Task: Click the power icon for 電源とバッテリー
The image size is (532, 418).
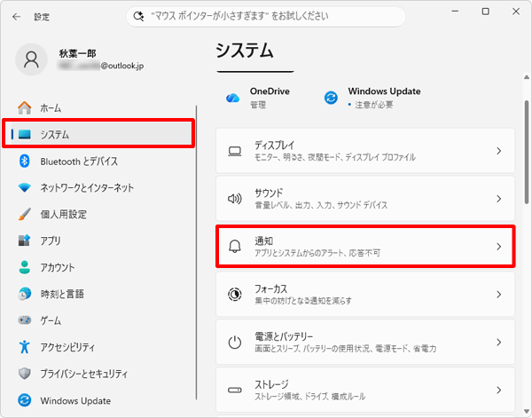Action: point(235,343)
